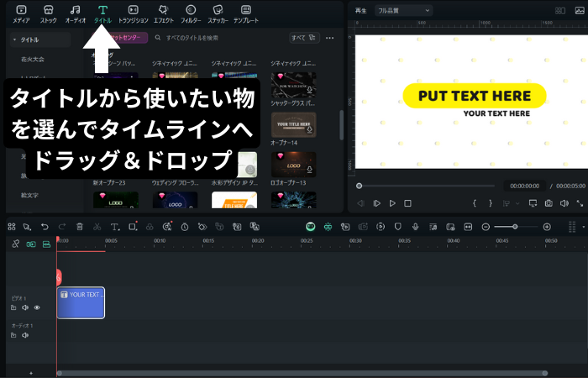Screen dimensions: 588x378
Task: Adjust the preview volume speaker icon
Action: click(564, 203)
